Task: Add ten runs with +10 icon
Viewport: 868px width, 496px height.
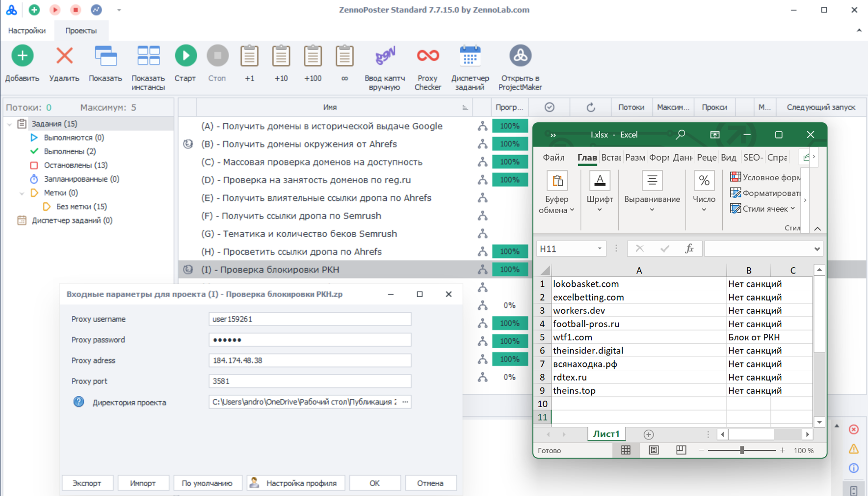Action: point(281,56)
